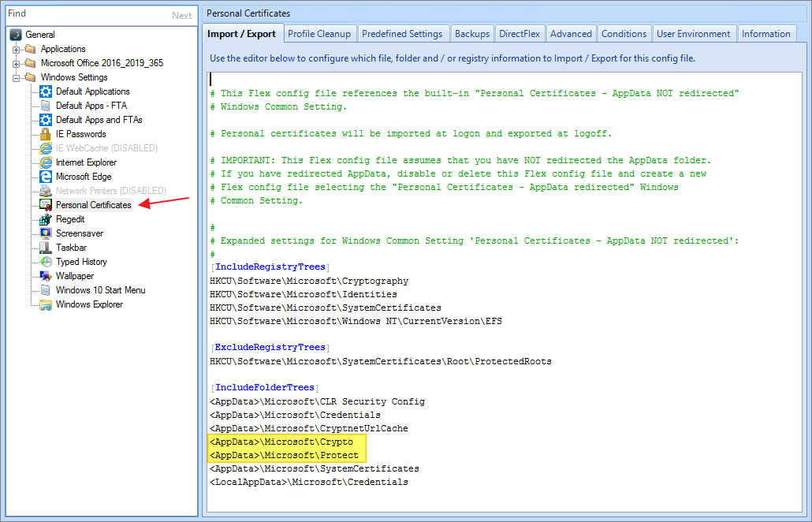
Task: Open the DirectFlex tab
Action: point(519,34)
